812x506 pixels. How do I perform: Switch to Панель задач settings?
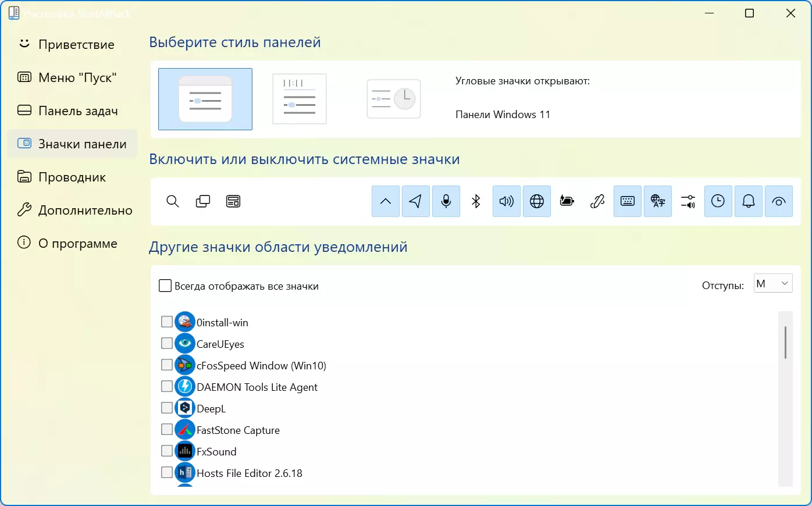pos(72,111)
